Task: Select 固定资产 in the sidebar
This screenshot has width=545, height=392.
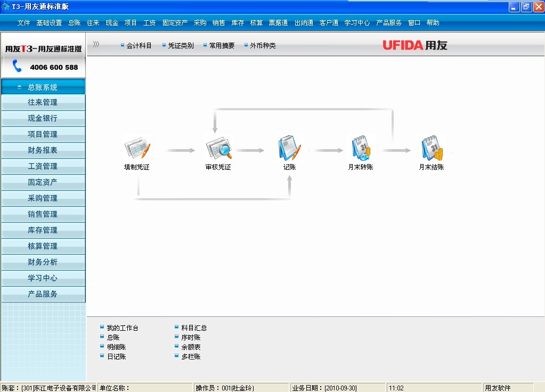Action: pos(43,183)
